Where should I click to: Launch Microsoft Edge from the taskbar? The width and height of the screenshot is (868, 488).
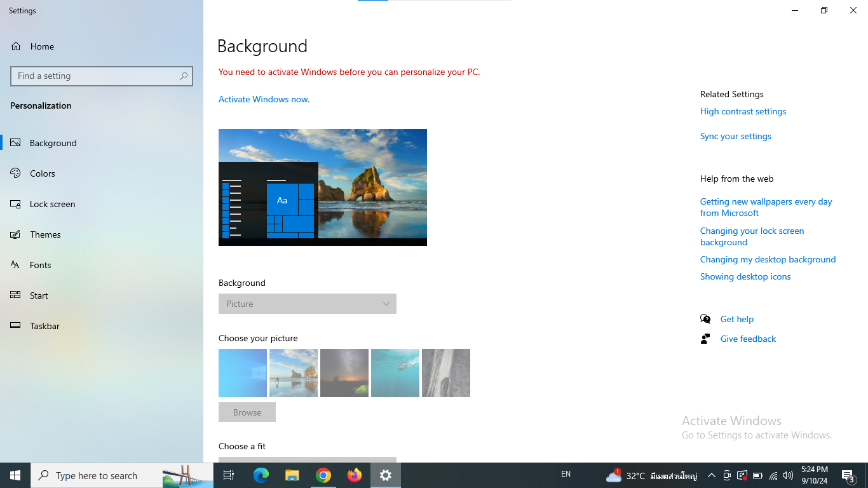coord(261,475)
